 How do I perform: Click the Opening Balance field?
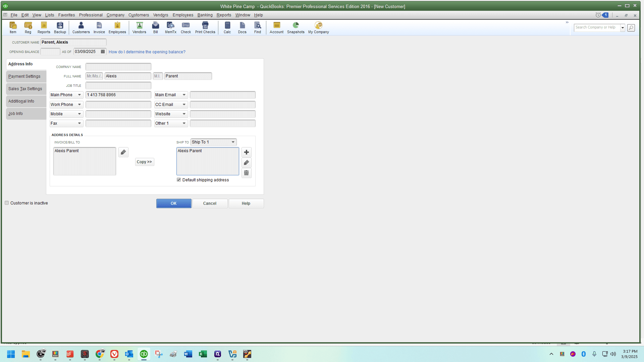click(x=50, y=52)
